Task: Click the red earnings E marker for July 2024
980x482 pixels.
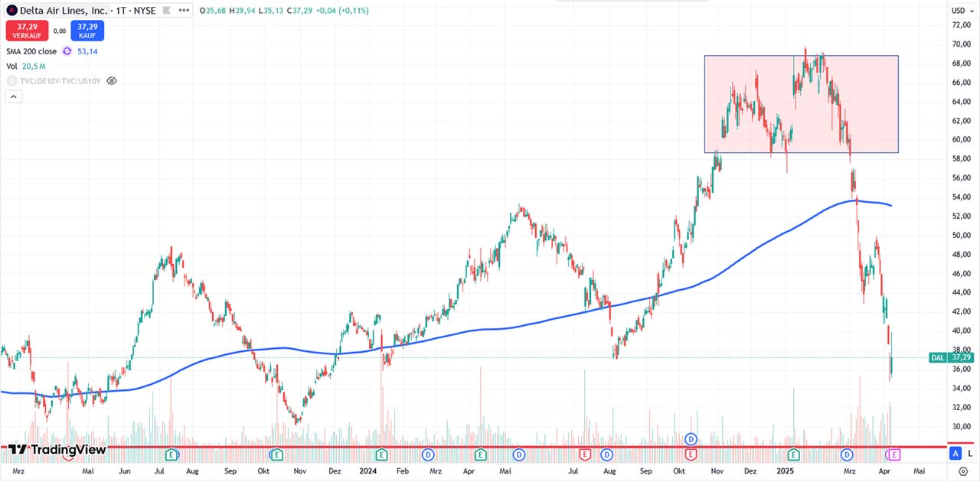Action: (x=586, y=454)
